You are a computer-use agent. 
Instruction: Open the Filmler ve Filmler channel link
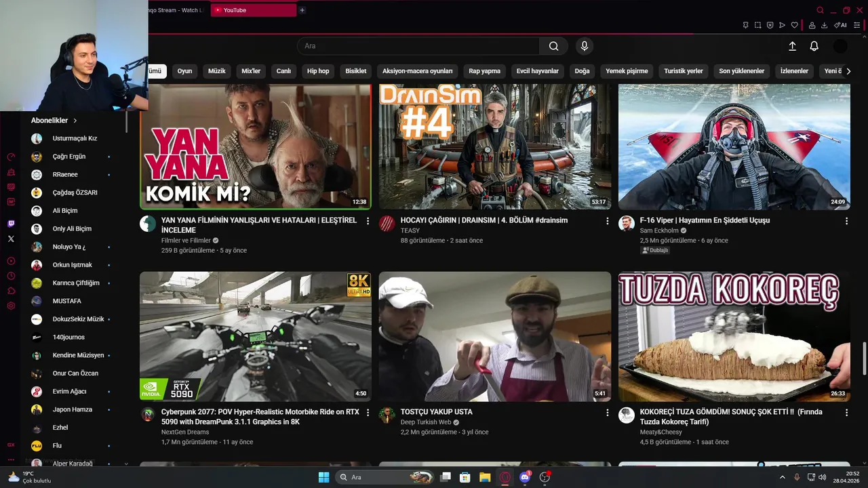click(186, 241)
